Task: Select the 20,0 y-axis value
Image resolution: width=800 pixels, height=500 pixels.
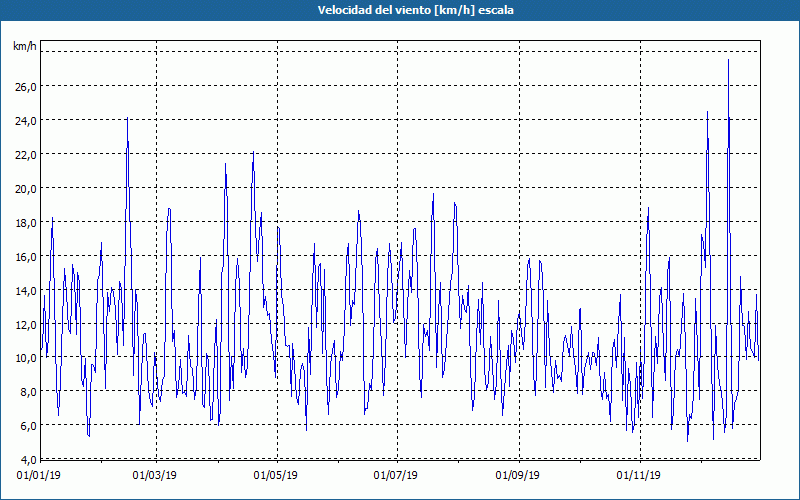Action: click(26, 189)
